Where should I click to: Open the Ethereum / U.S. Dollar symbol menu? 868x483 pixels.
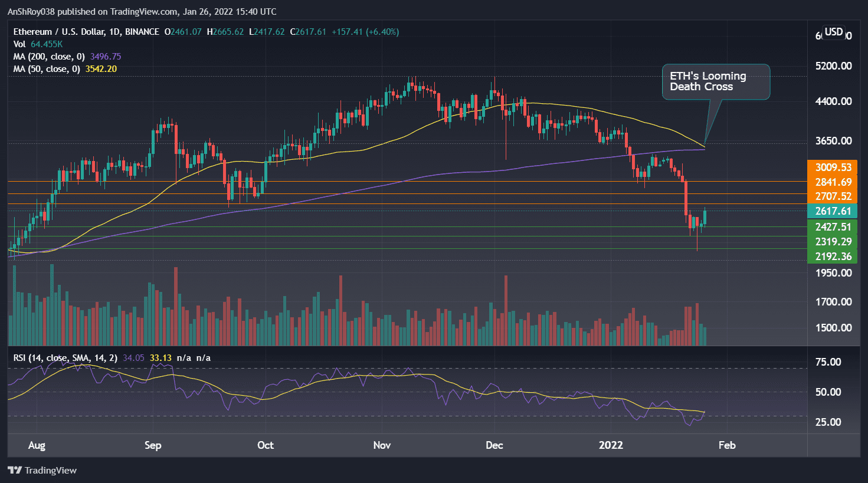59,32
